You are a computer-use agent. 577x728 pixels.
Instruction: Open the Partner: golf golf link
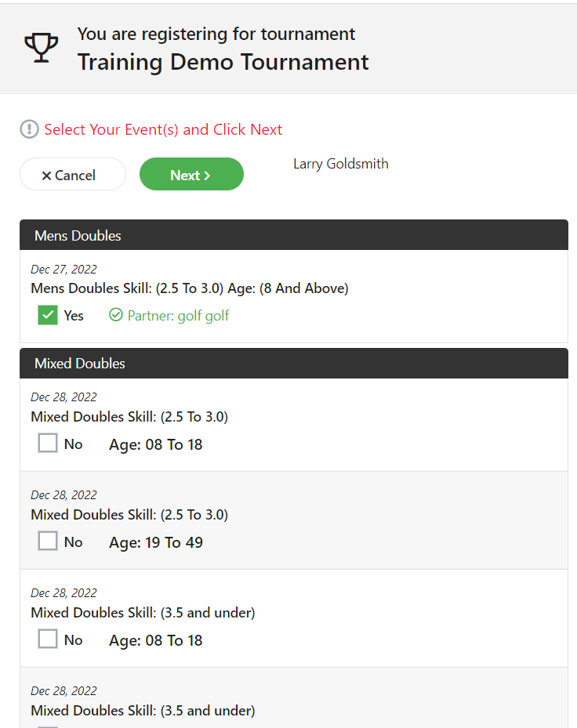tap(178, 316)
